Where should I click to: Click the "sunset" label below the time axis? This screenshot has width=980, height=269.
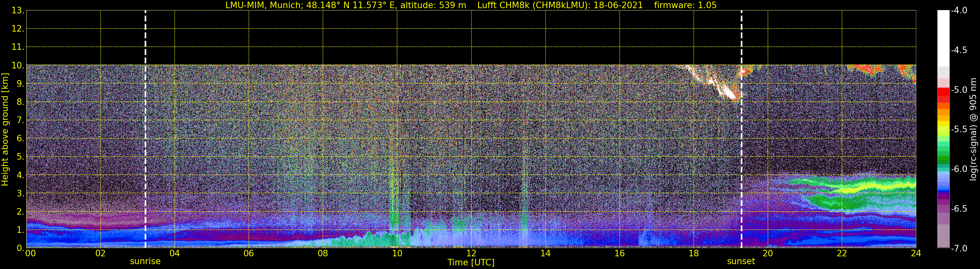tap(741, 262)
